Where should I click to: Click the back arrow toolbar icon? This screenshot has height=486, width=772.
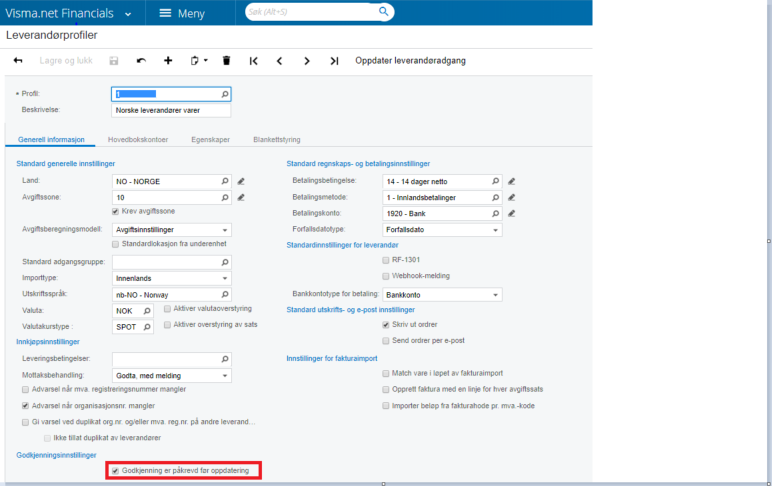point(18,61)
